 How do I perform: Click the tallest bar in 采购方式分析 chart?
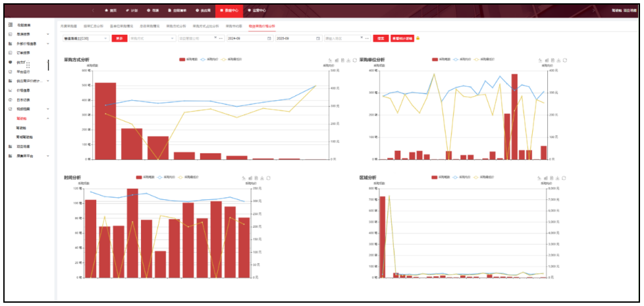105,121
